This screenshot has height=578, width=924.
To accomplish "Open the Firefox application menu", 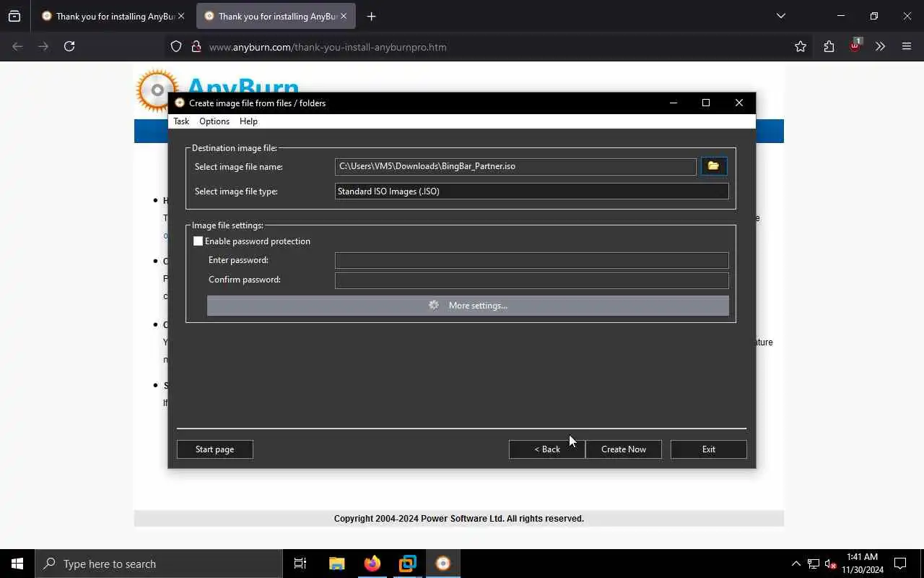I will (907, 47).
